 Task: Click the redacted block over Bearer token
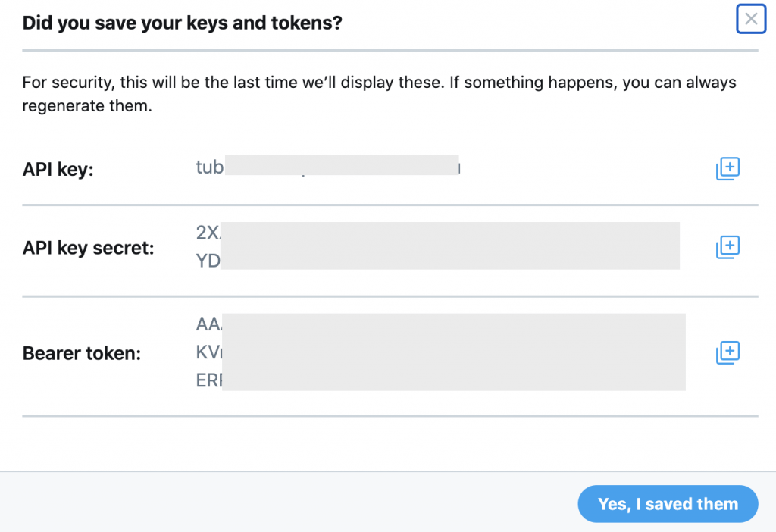click(454, 352)
